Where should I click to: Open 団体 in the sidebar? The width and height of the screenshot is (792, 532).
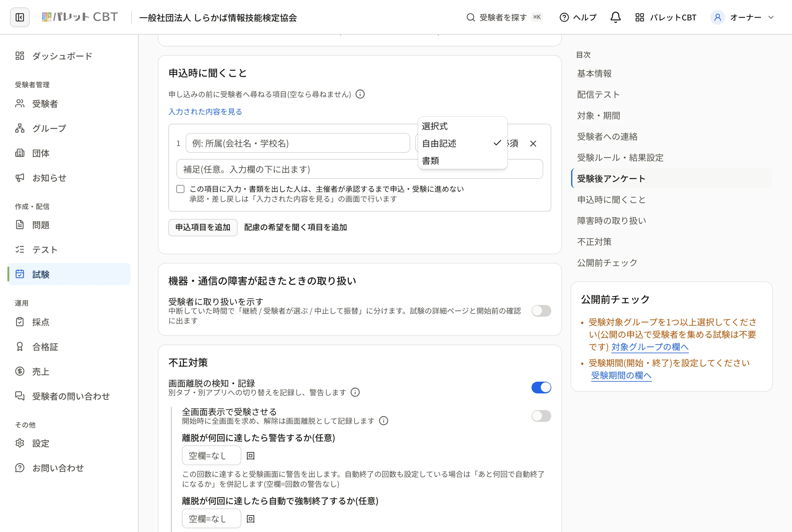pyautogui.click(x=69, y=153)
